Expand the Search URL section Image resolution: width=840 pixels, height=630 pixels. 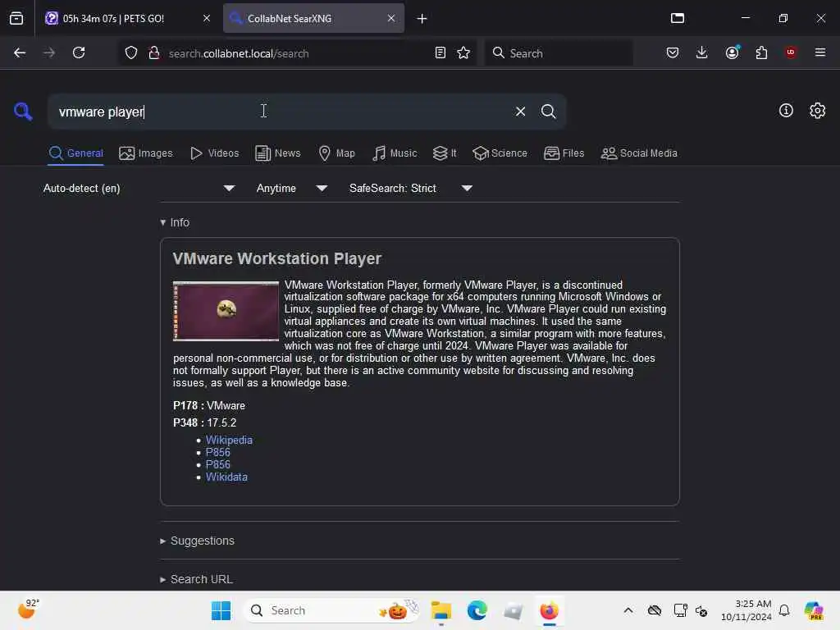[196, 580]
